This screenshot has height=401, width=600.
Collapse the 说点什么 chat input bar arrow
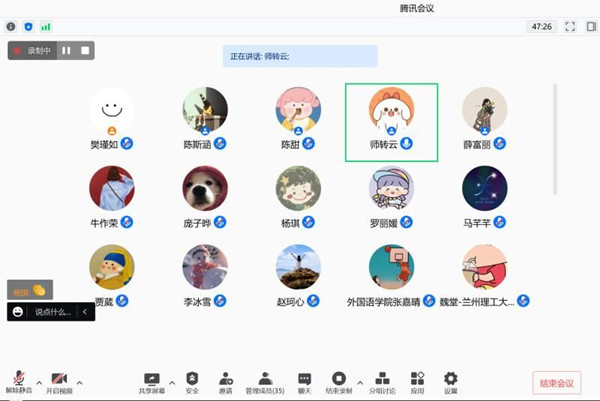point(85,312)
